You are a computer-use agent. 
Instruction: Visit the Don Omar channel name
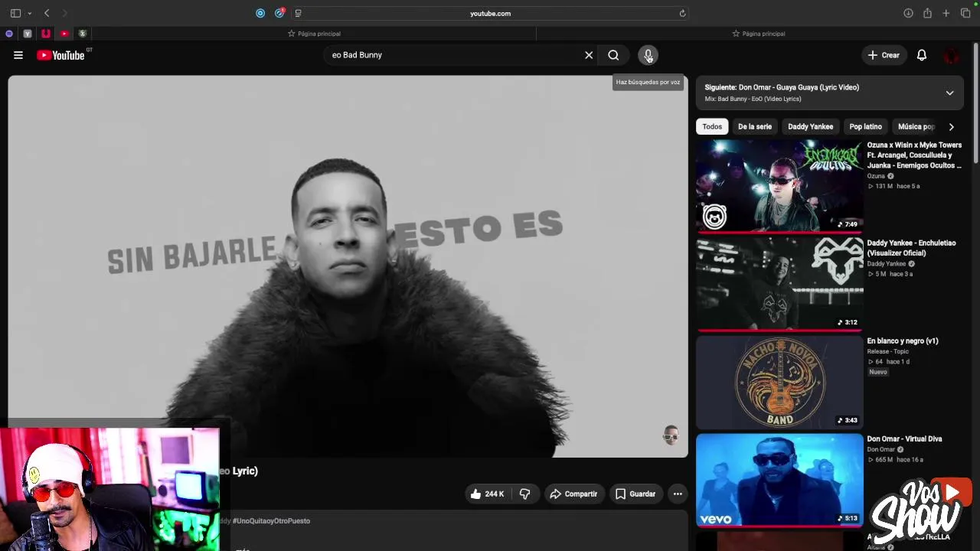(x=880, y=449)
